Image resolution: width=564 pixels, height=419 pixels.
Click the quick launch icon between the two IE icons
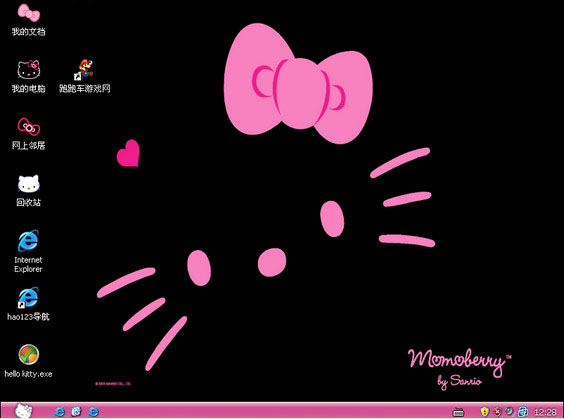click(x=76, y=411)
